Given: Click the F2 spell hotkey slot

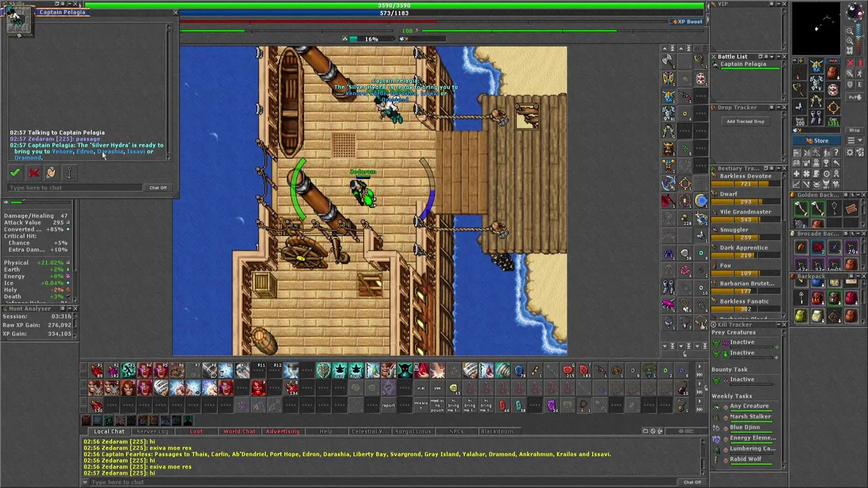Looking at the screenshot, I should 112,370.
